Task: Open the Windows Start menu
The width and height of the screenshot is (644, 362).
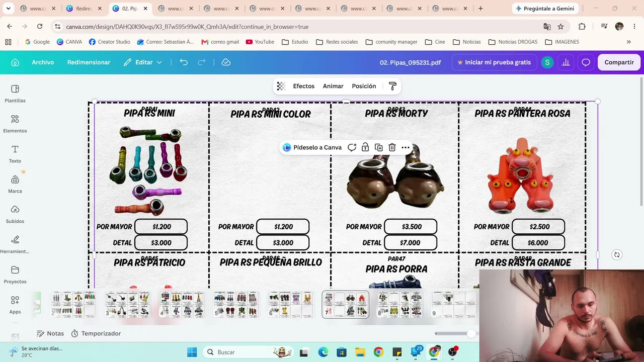Action: point(192,352)
